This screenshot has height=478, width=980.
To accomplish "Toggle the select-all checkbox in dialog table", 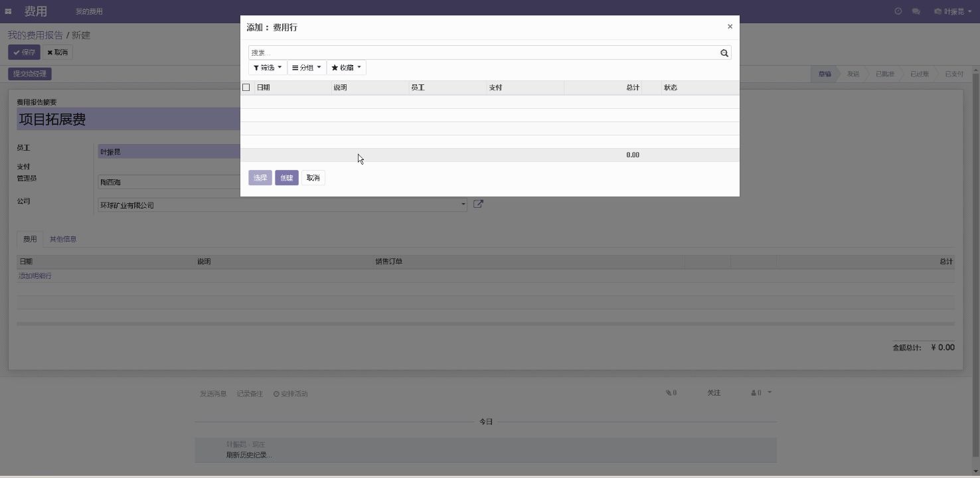I will 246,88.
